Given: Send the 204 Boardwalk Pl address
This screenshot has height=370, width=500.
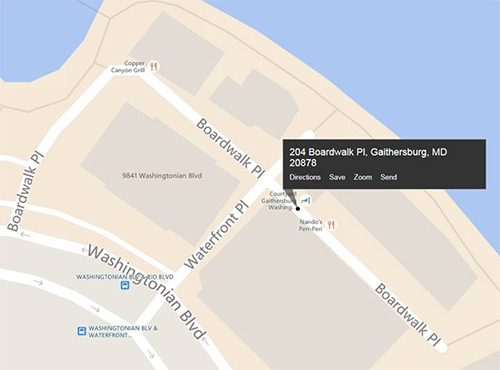Looking at the screenshot, I should pos(389,177).
